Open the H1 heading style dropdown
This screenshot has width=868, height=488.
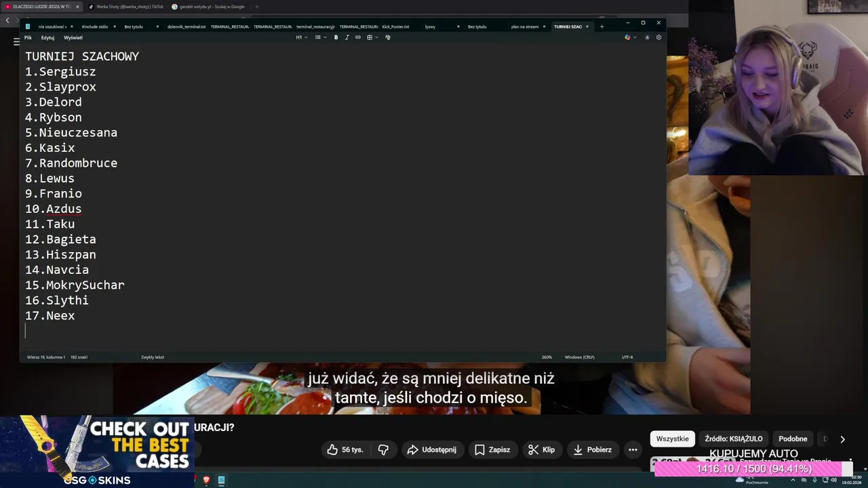[x=302, y=37]
